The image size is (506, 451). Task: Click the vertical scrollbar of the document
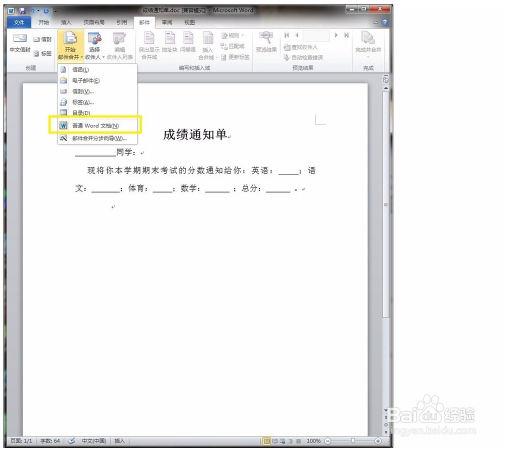(x=386, y=247)
